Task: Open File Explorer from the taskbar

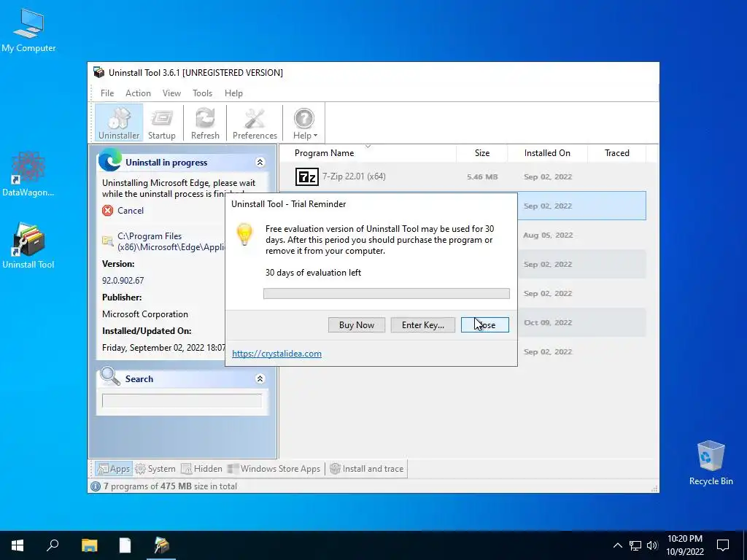Action: pos(89,545)
